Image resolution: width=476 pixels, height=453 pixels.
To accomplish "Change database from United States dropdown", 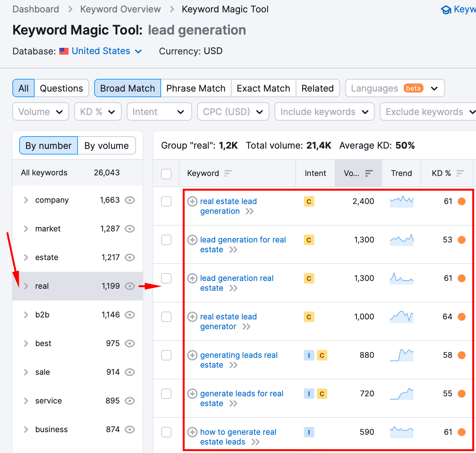I will point(107,51).
